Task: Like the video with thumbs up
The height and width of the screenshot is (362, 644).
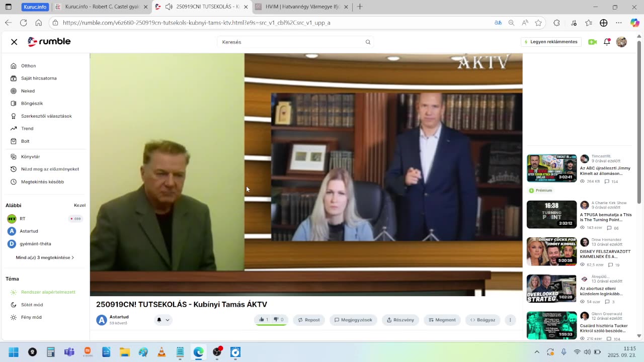Action: [x=263, y=320]
